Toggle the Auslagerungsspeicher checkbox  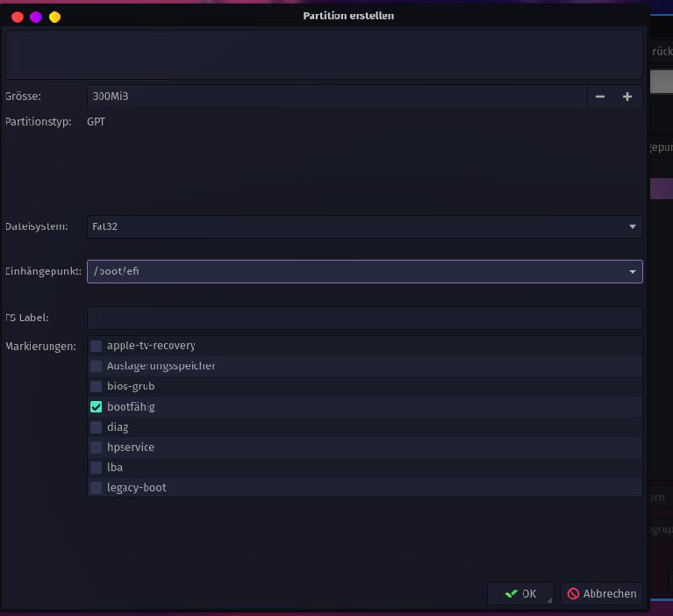97,366
